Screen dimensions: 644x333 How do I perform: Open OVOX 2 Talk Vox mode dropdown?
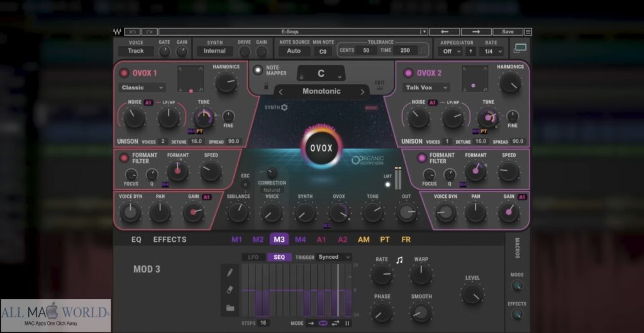click(x=426, y=87)
